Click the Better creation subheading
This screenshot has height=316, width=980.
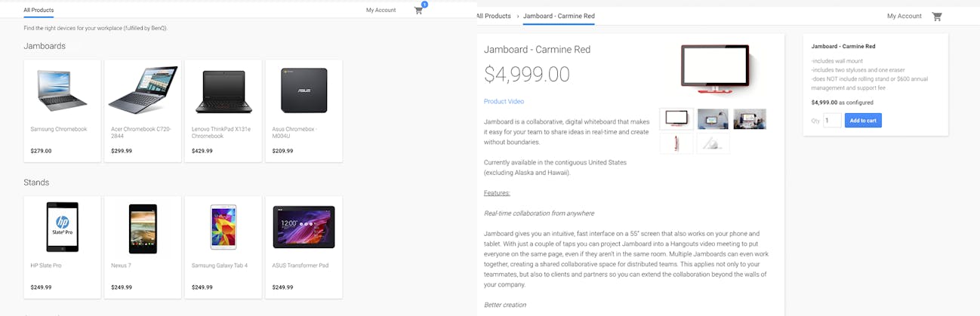point(505,305)
